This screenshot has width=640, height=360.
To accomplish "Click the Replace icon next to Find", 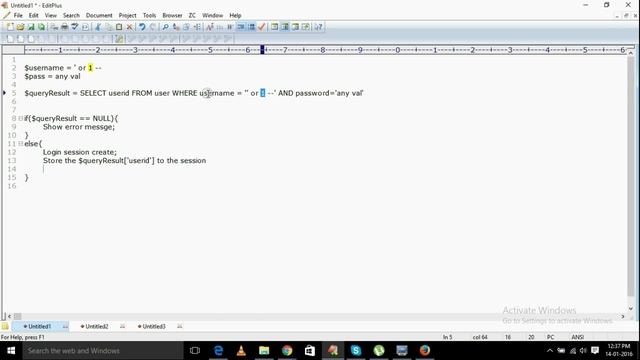I will (x=176, y=27).
